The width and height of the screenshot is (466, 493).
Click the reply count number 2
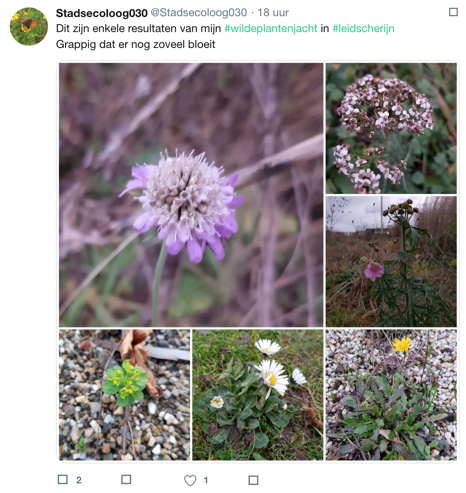point(79,480)
